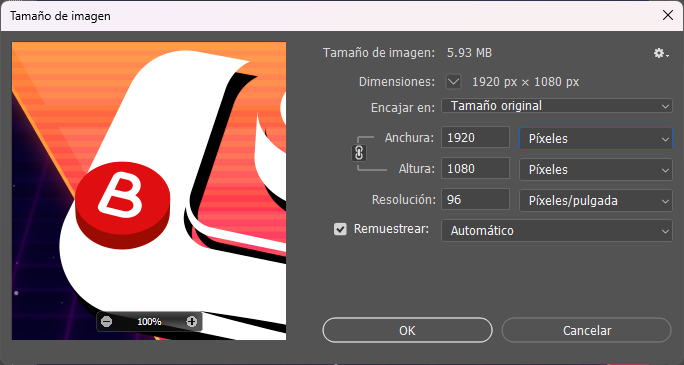The width and height of the screenshot is (684, 365).
Task: Open the Dimensiones units dropdown arrow
Action: coord(454,81)
